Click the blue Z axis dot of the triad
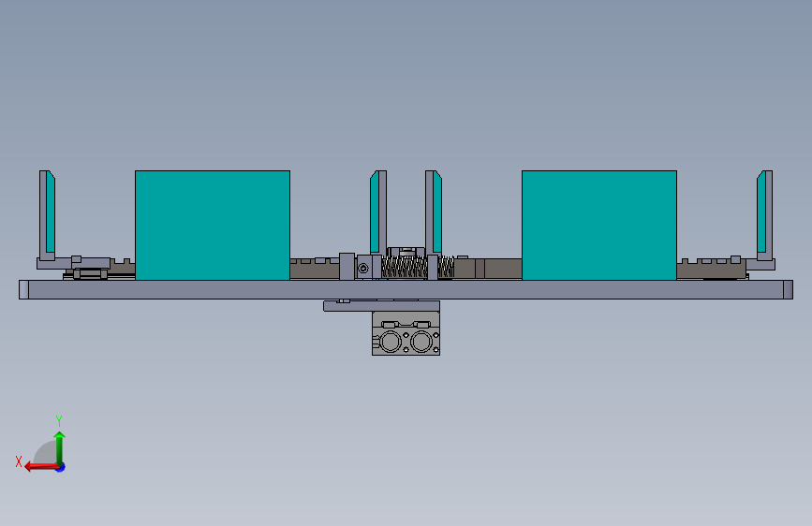The image size is (812, 526). pos(61,467)
